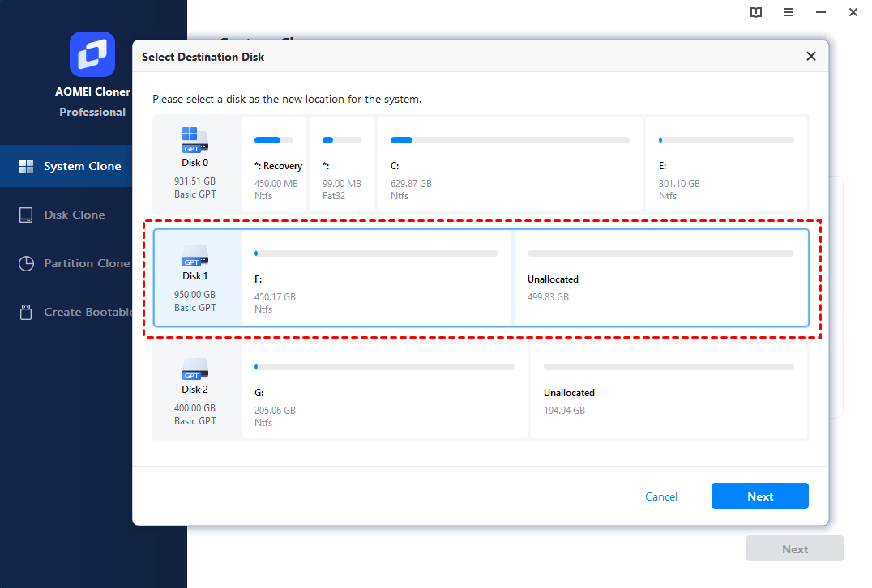Click the Create Bootable USB icon
The height and width of the screenshot is (588, 872).
tap(26, 312)
